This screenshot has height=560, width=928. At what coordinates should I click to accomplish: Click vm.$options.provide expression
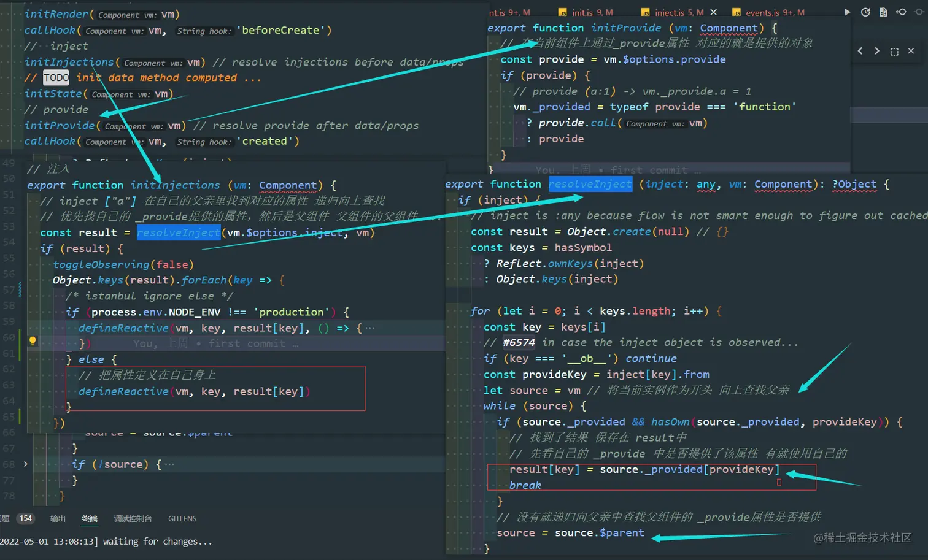(665, 59)
